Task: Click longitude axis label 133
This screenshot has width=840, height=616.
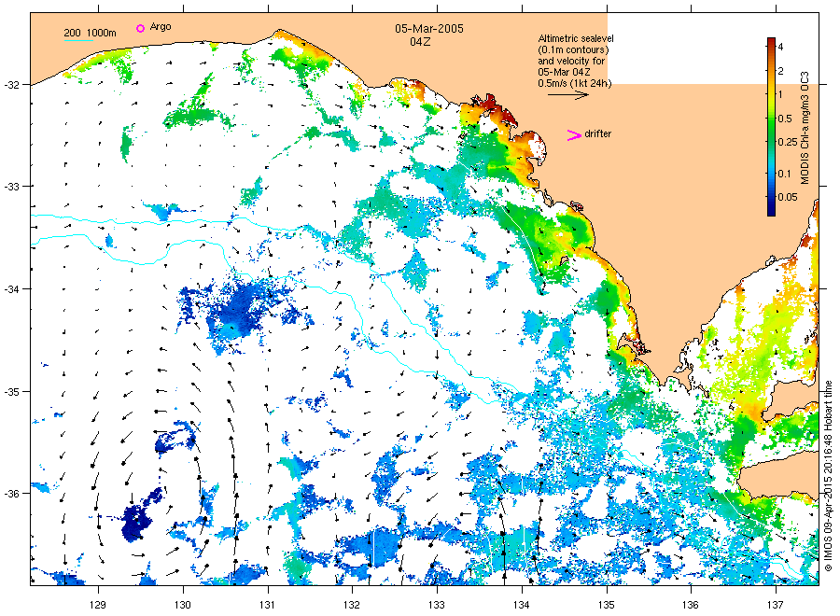Action: 437,605
